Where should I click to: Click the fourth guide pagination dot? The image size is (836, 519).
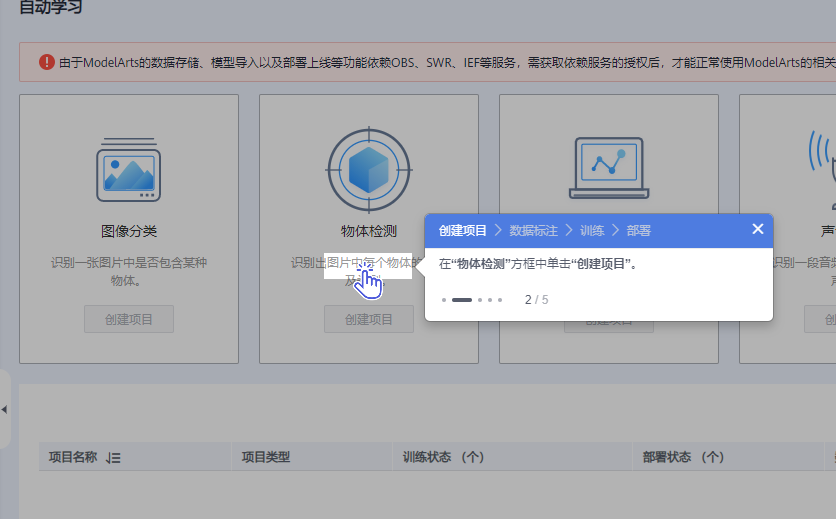[x=490, y=300]
